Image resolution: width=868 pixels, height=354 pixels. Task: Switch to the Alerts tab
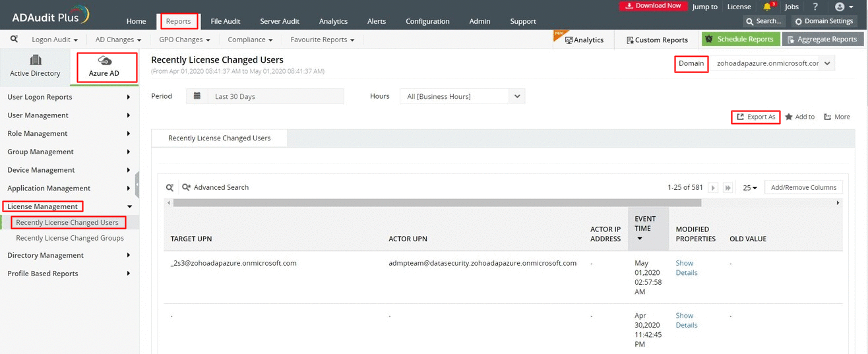pos(377,21)
